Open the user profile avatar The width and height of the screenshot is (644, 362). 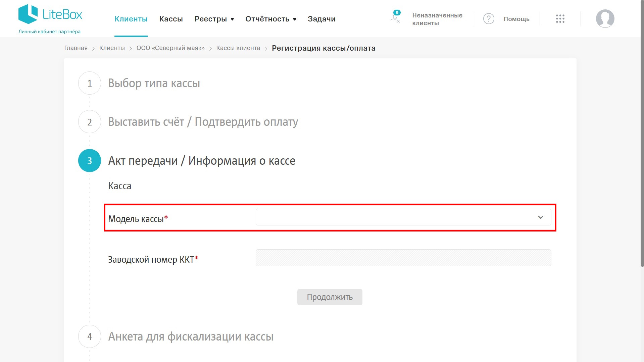tap(605, 18)
